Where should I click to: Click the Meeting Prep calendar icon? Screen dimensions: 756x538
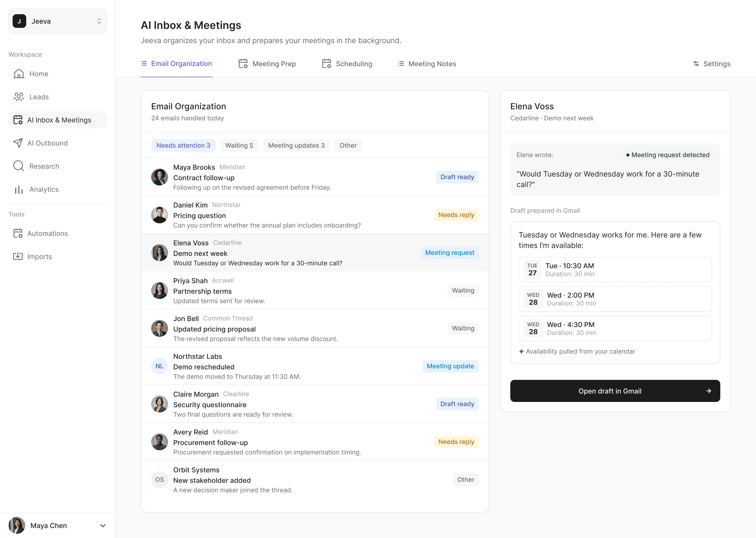pos(243,64)
